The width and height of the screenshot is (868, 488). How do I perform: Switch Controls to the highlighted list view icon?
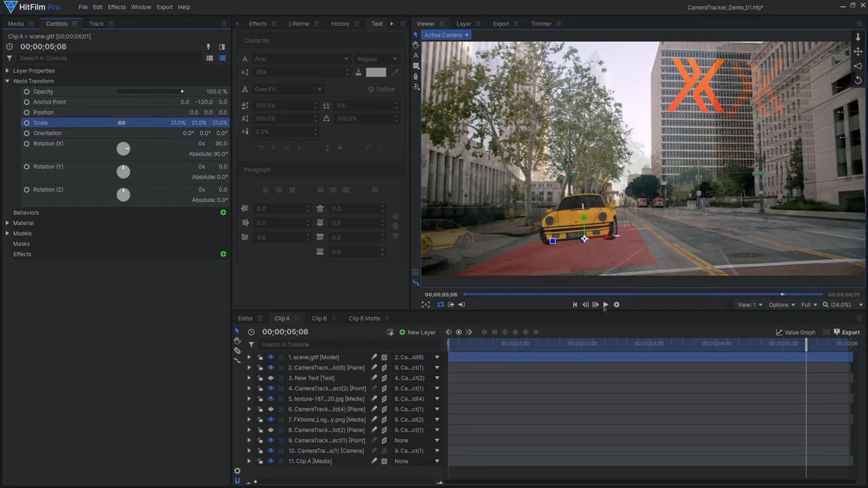tap(222, 58)
